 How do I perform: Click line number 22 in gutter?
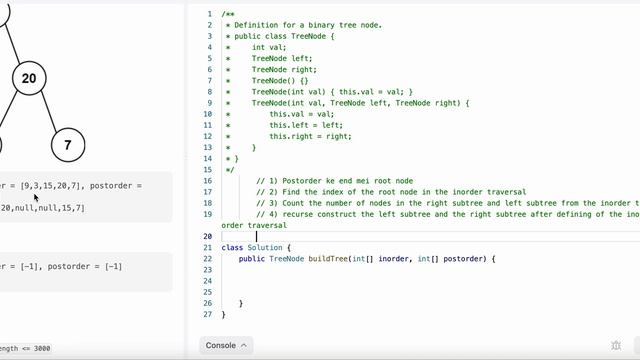click(207, 259)
